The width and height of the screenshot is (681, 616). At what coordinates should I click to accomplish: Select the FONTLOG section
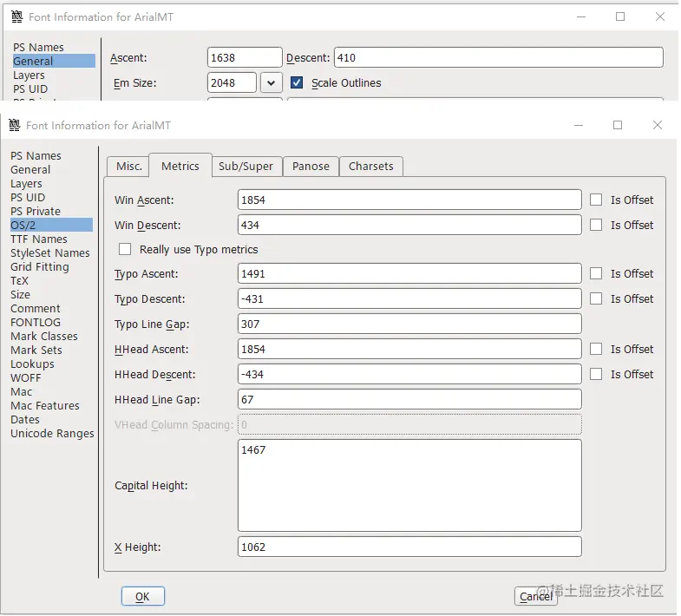pyautogui.click(x=36, y=323)
